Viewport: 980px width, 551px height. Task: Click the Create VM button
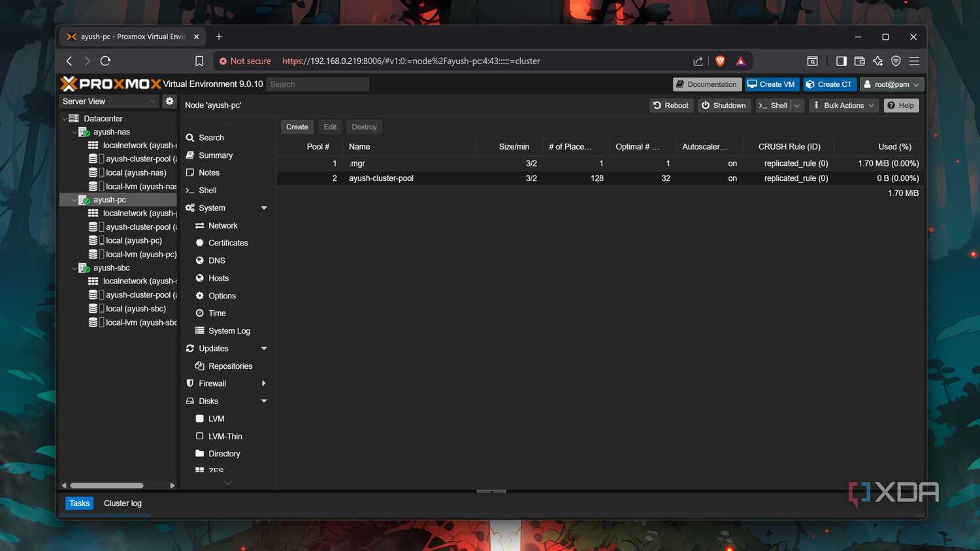tap(772, 84)
